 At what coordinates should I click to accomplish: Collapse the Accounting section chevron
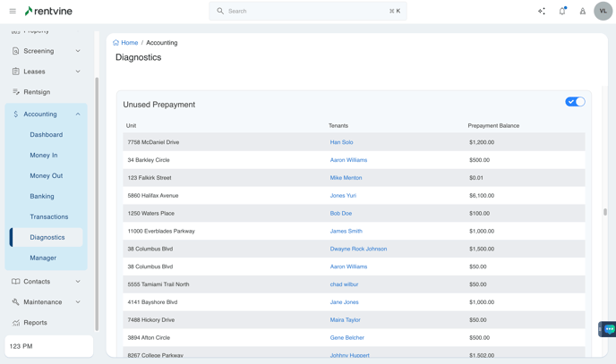(x=78, y=114)
